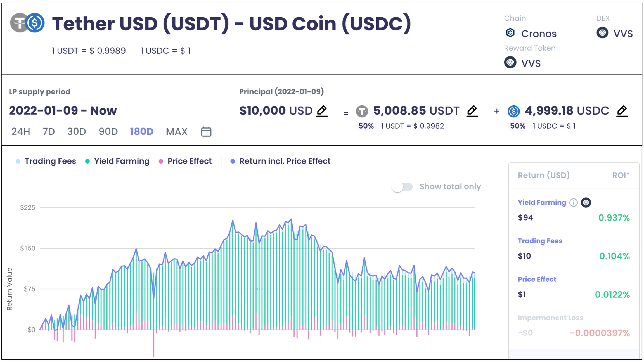Viewport: 644px width, 362px height.
Task: Click the Cronos chain icon
Action: (x=510, y=33)
